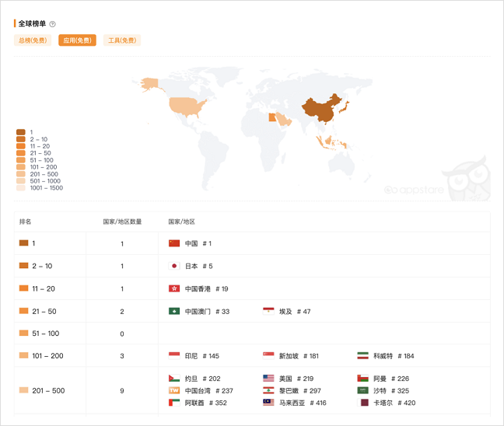Image resolution: width=504 pixels, height=426 pixels.
Task: Click the Malaysia flag icon
Action: click(x=268, y=402)
